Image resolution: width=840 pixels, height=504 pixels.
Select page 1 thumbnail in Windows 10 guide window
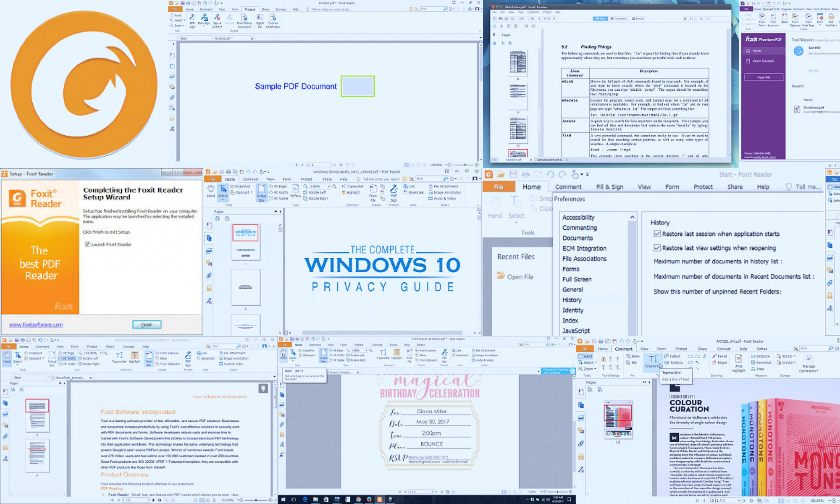[x=246, y=242]
